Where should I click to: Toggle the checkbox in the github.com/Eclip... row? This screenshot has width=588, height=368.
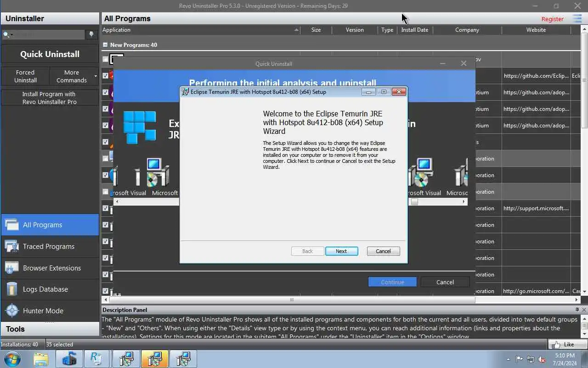pyautogui.click(x=106, y=75)
